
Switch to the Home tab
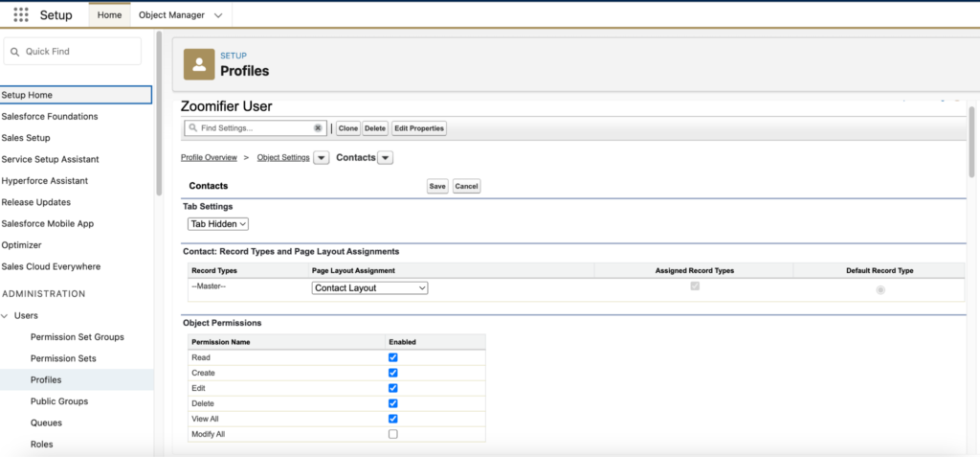tap(110, 15)
